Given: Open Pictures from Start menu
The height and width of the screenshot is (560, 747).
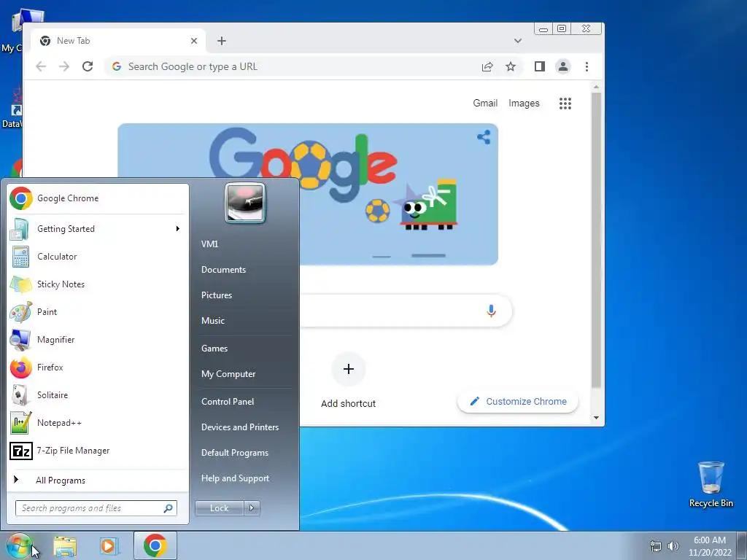Looking at the screenshot, I should pyautogui.click(x=217, y=295).
